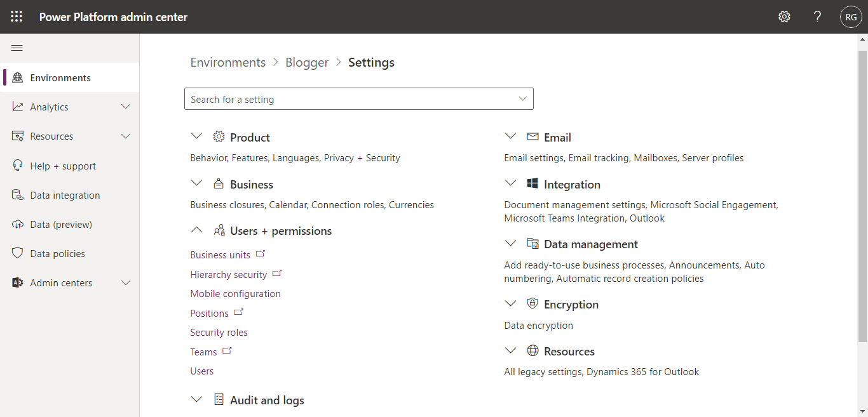
Task: Click the Environments sidebar icon
Action: click(x=18, y=77)
